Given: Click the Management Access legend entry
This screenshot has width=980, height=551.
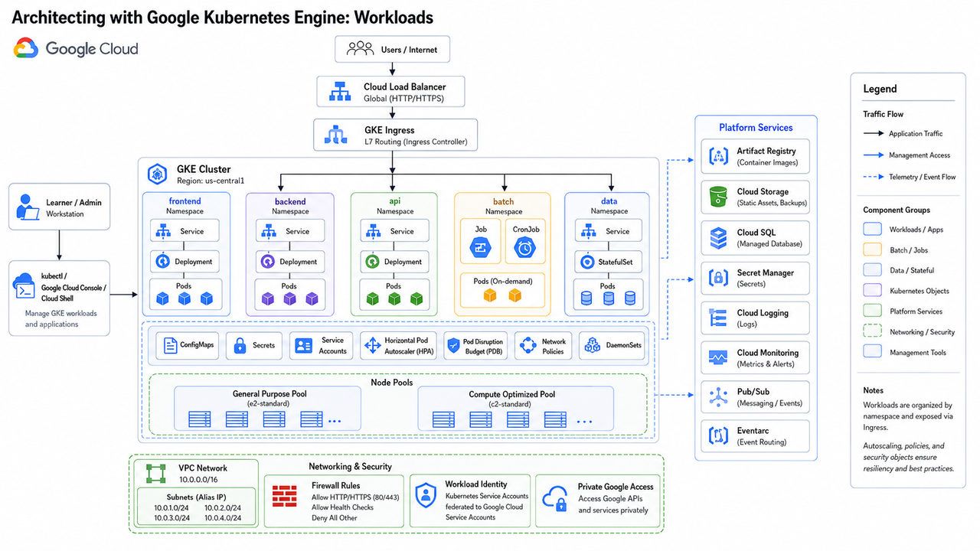Looking at the screenshot, I should coord(920,155).
